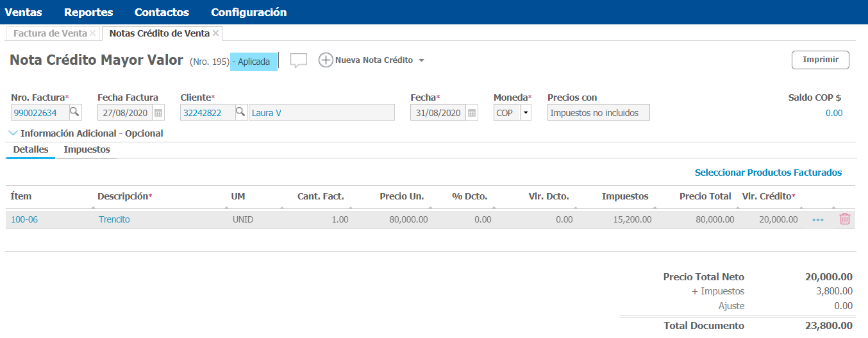Image resolution: width=868 pixels, height=338 pixels.
Task: Click the plus icon for Nueva Nota Crédito
Action: click(x=326, y=60)
